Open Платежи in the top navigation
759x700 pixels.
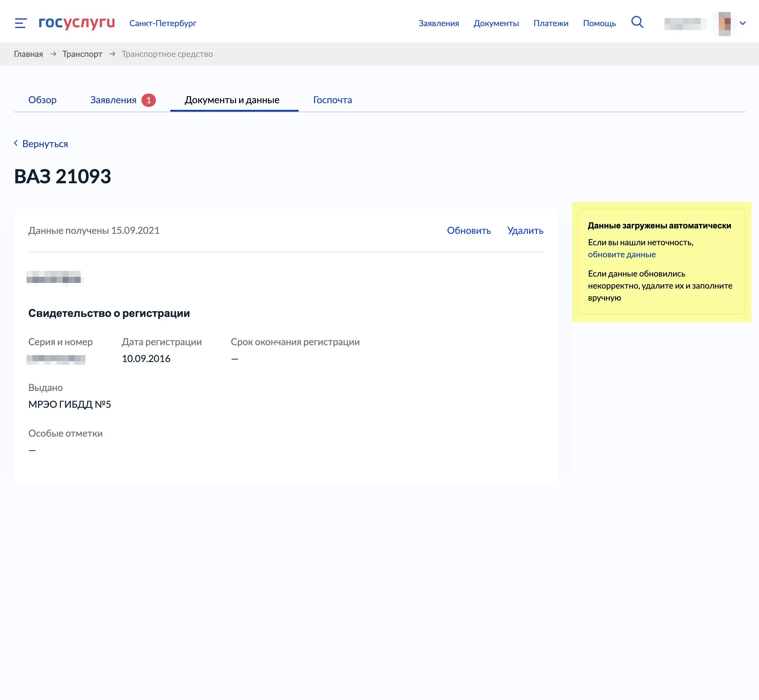(x=551, y=23)
